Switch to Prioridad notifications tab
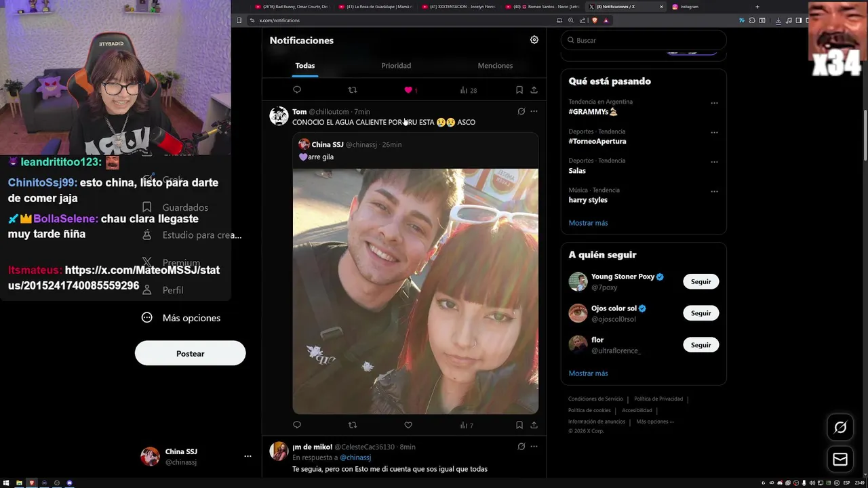The height and width of the screenshot is (488, 868). tap(396, 66)
